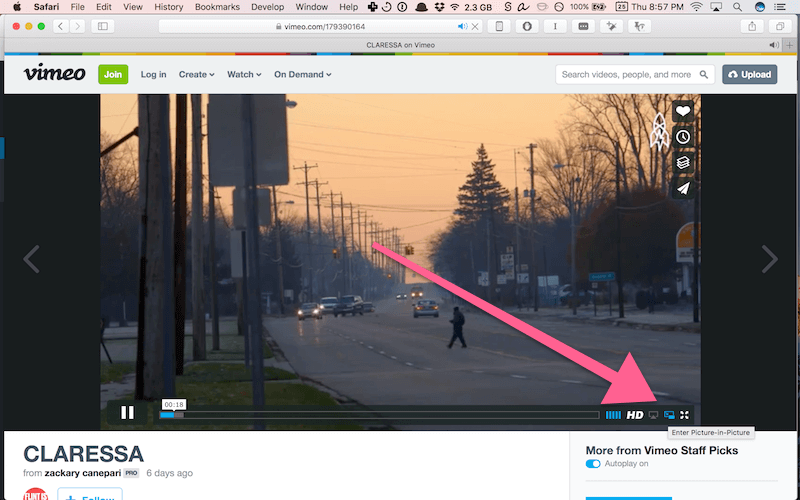Image resolution: width=800 pixels, height=500 pixels.
Task: Click the search magnifier icon in Vimeo header
Action: [704, 74]
